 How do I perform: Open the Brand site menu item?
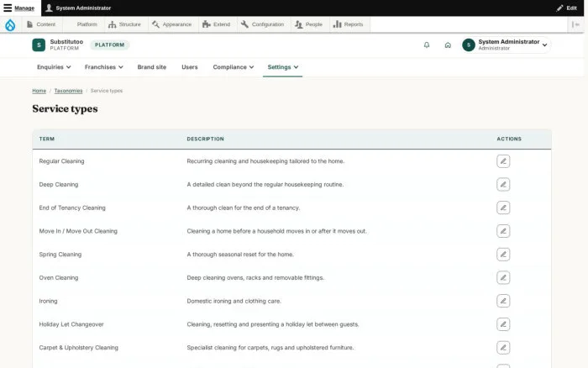click(x=152, y=67)
